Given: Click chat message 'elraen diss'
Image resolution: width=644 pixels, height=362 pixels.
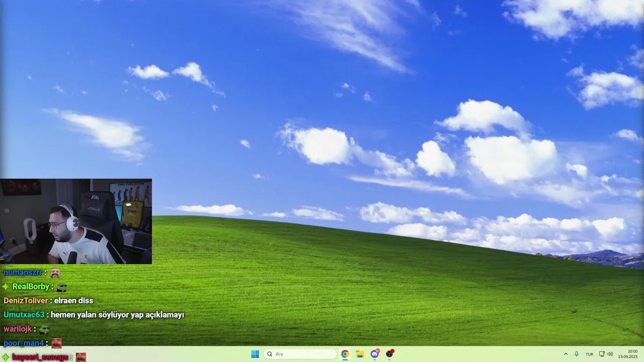Looking at the screenshot, I should click(73, 301).
